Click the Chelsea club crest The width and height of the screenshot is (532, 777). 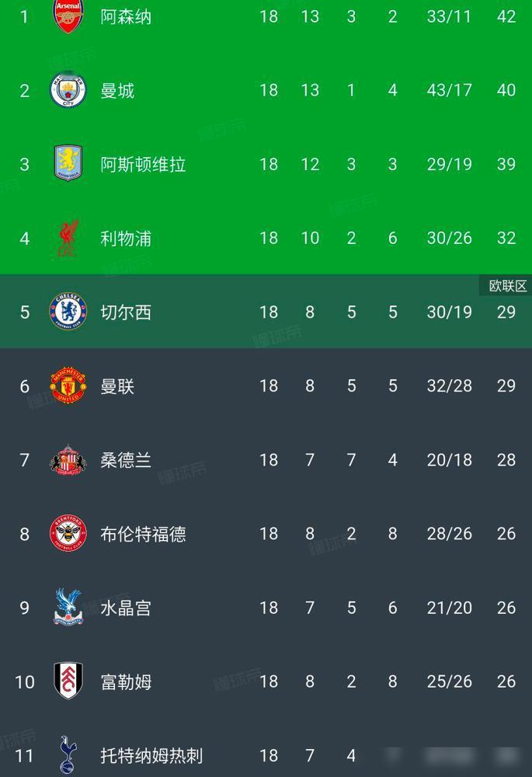click(68, 312)
